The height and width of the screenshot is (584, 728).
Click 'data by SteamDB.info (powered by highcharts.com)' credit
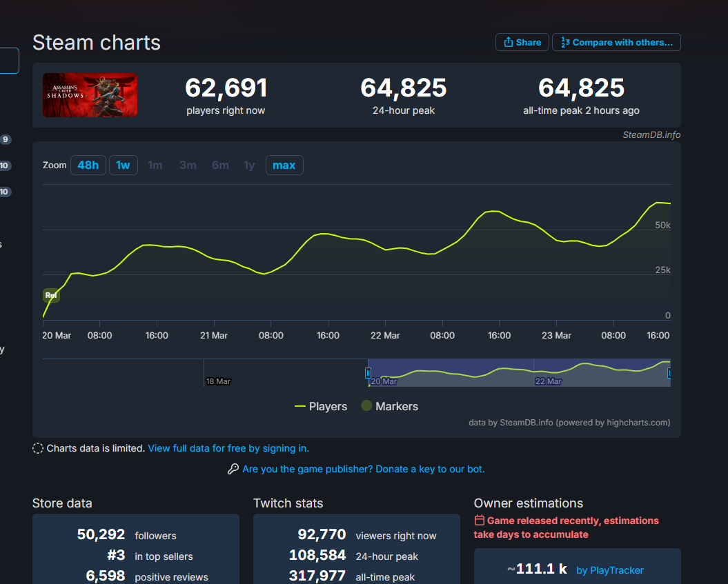570,423
